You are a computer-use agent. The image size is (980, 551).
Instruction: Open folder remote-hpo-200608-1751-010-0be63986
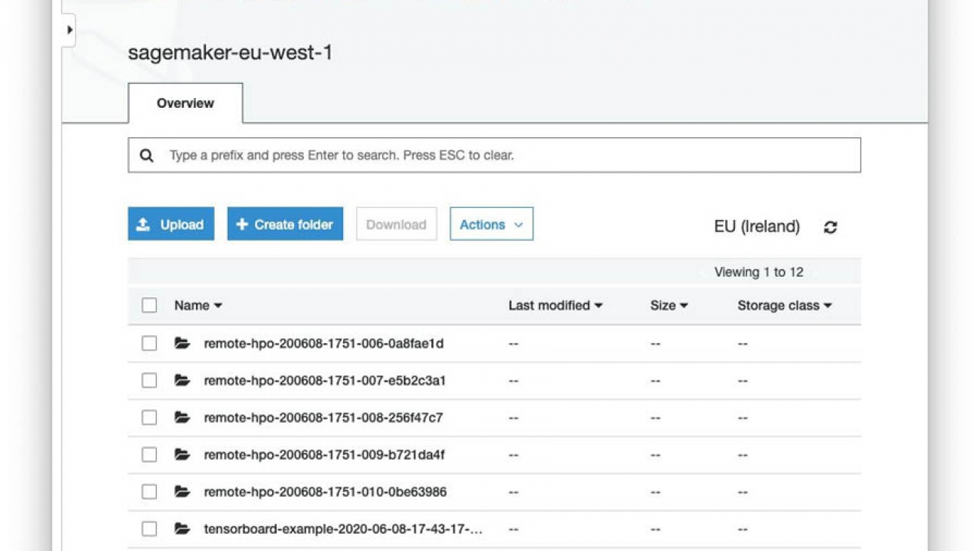click(x=325, y=492)
